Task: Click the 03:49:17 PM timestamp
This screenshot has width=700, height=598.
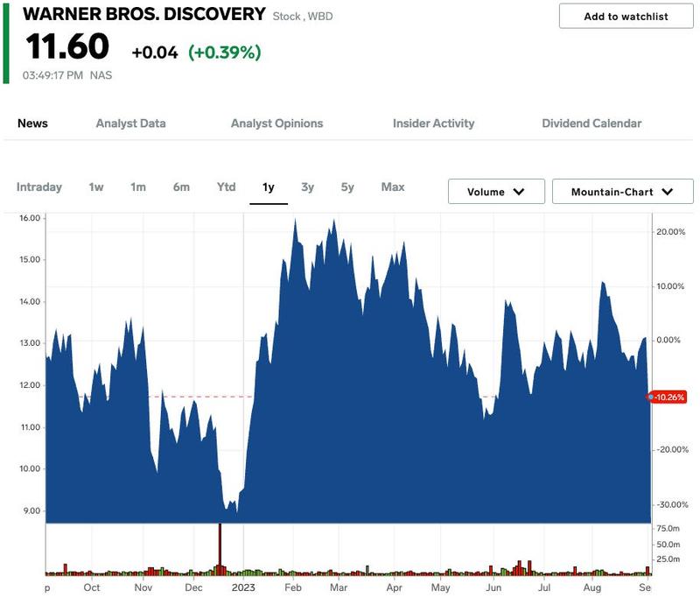Action: click(x=52, y=75)
